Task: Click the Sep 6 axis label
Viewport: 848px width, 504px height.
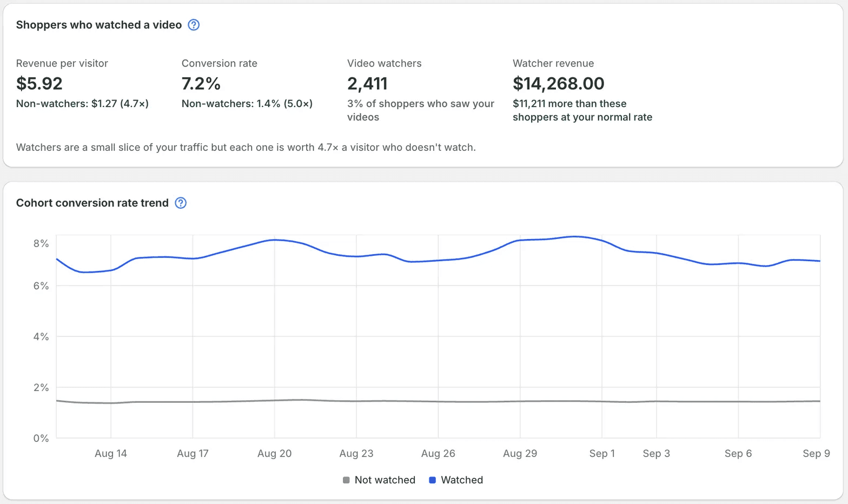Action: pos(738,453)
